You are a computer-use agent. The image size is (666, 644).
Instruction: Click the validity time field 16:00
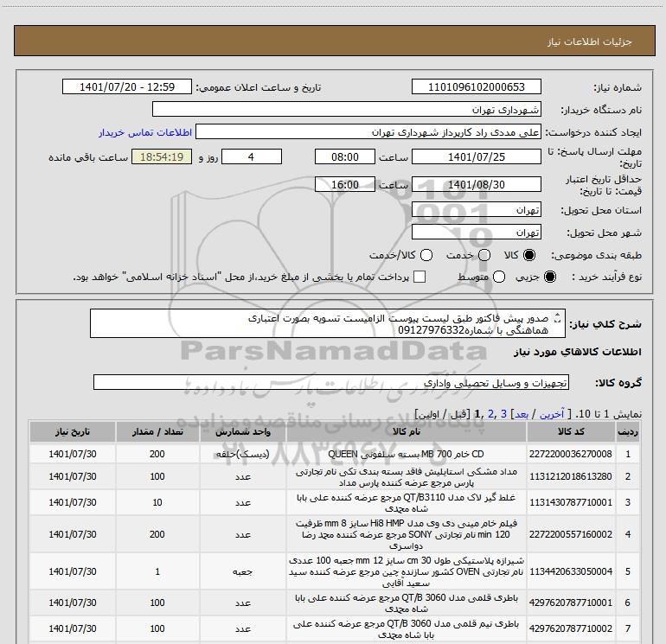pyautogui.click(x=345, y=184)
